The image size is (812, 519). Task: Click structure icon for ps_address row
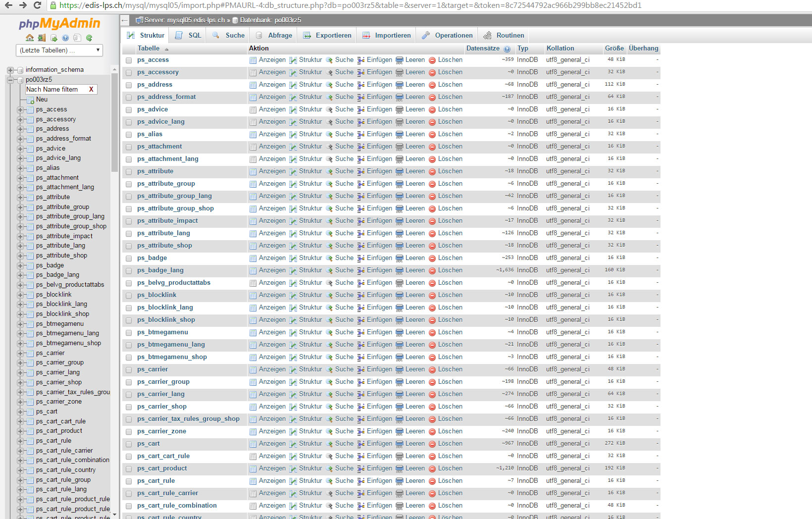click(293, 85)
